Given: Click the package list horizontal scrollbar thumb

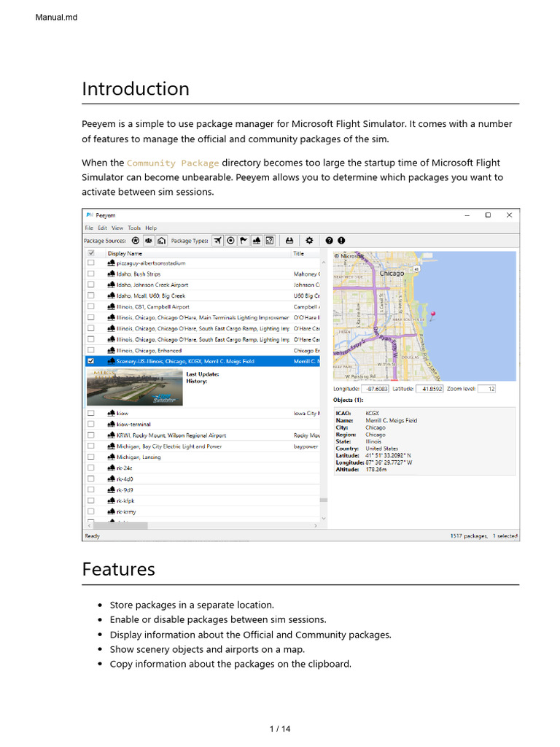Looking at the screenshot, I should [120, 525].
